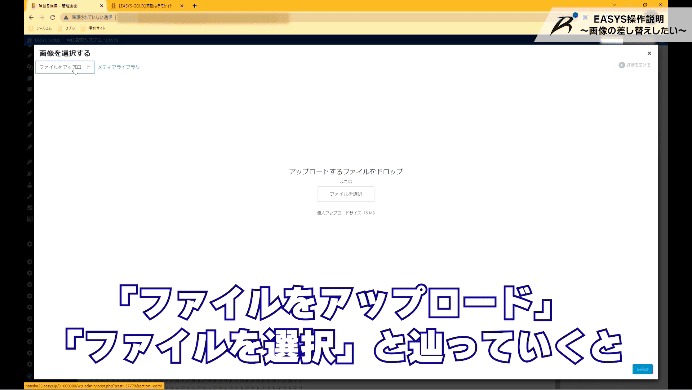Click the browser window restore button
Image resolution: width=692 pixels, height=390 pixels.
645,4
